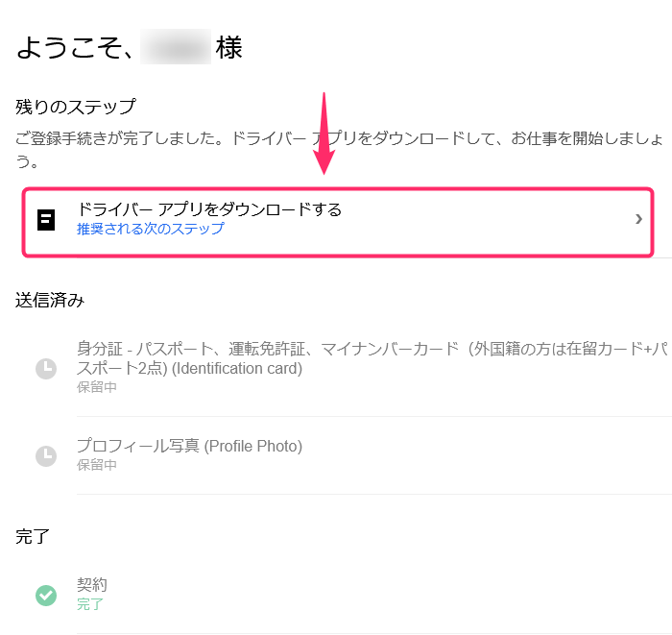Click the pending clock icon for Profile Photo
The width and height of the screenshot is (672, 635).
point(46,455)
